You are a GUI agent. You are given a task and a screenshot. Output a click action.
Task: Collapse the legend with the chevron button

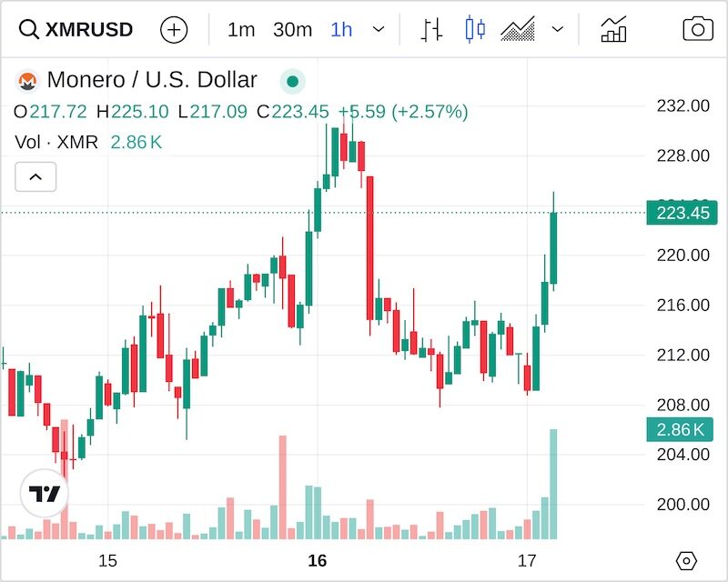point(36,176)
